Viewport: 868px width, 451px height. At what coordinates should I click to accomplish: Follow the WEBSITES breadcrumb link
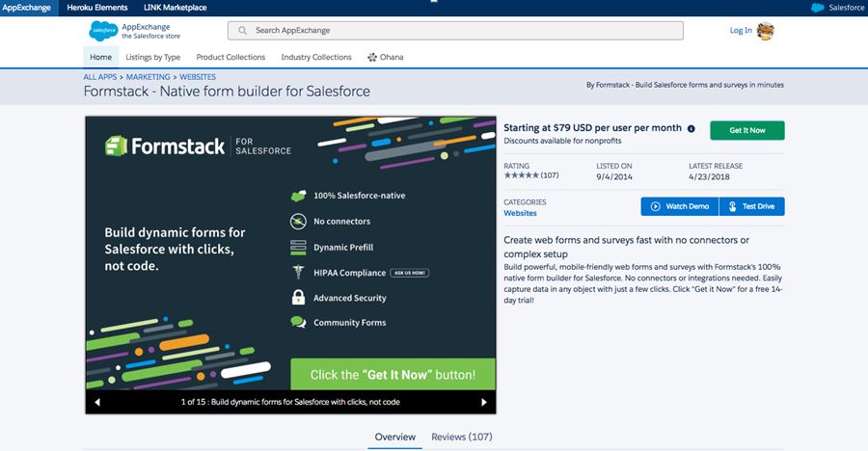click(198, 77)
